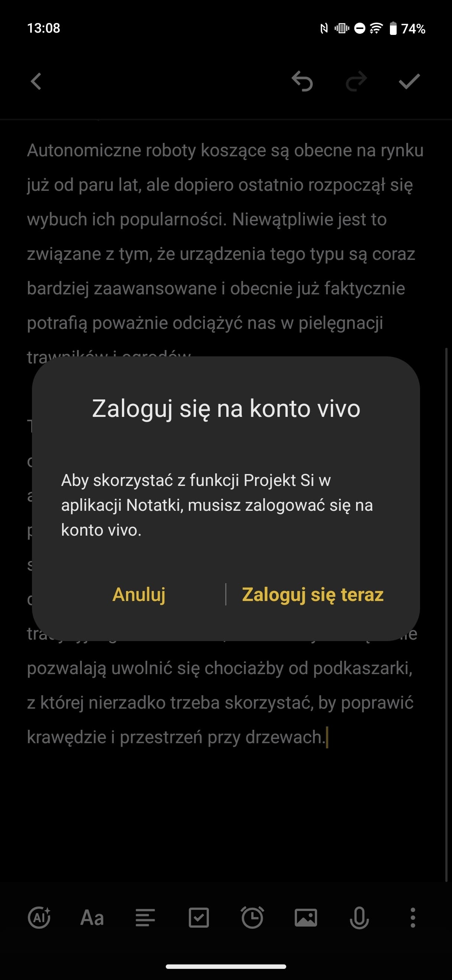Click the dialog title Zaloguj się na konto vivo
452x980 pixels.
tap(226, 409)
